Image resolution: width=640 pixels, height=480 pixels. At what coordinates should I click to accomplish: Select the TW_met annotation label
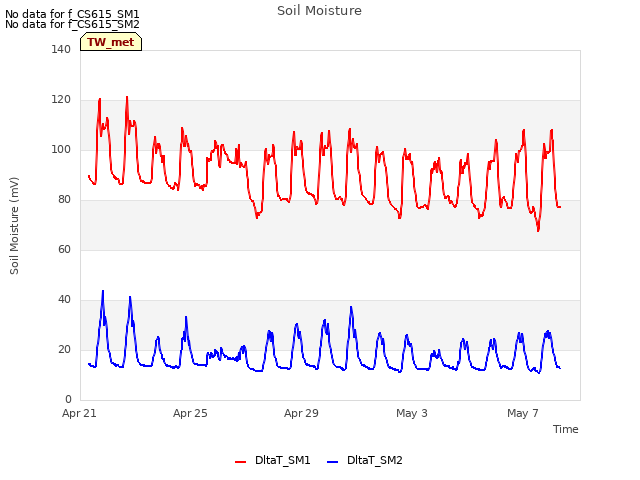tap(111, 42)
